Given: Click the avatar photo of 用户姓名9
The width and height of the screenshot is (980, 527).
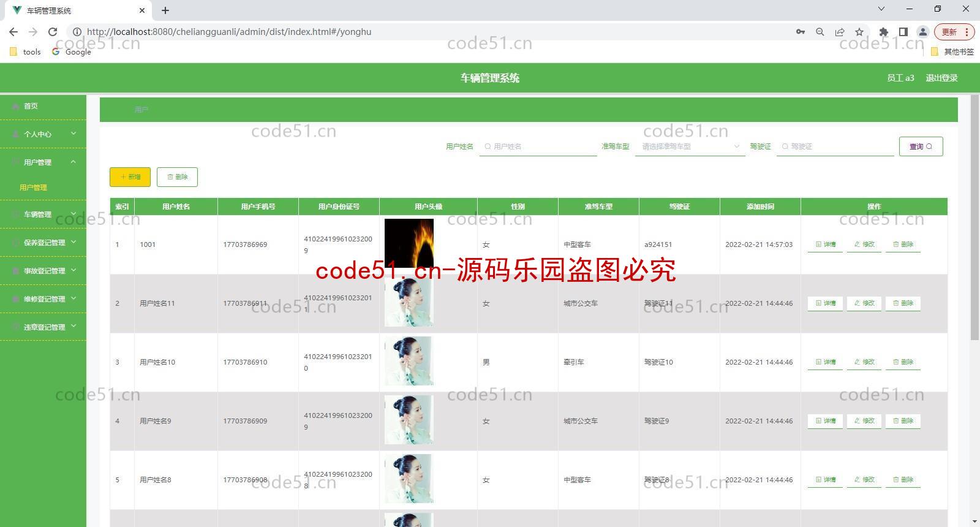Looking at the screenshot, I should pos(409,420).
